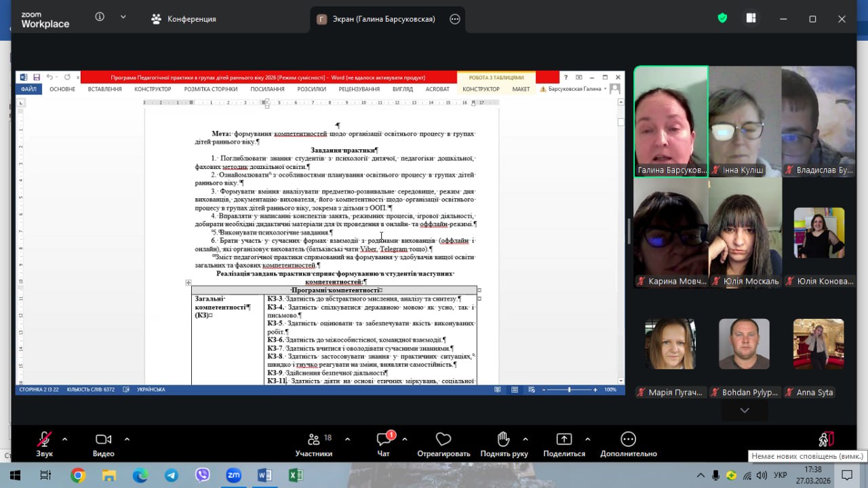This screenshot has width=868, height=488.
Task: Toggle the Video camera button
Action: (x=103, y=440)
